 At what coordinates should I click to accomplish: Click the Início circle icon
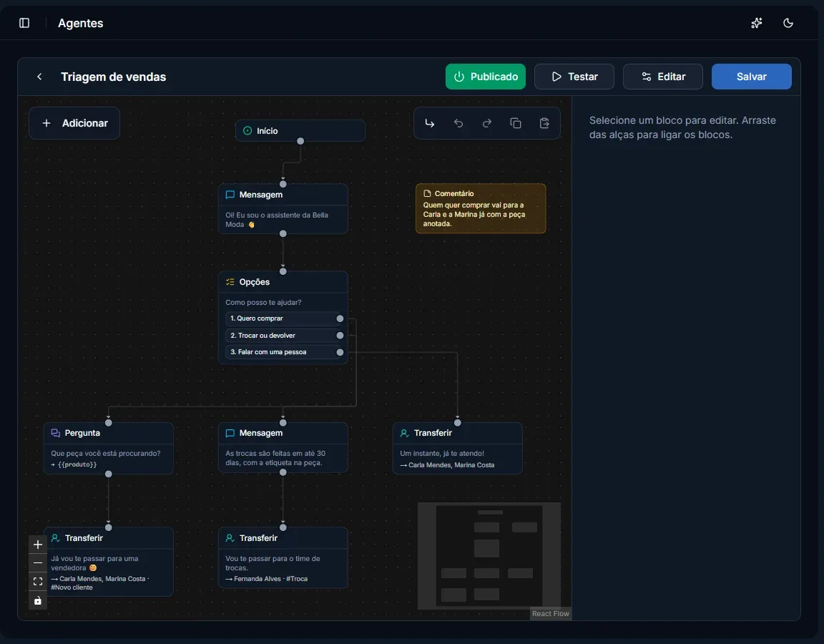247,130
